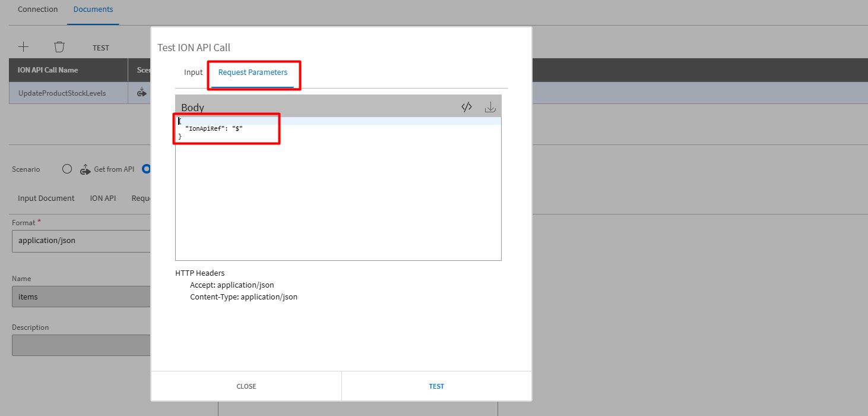Open the code view icon in Body header
The image size is (868, 416).
tap(467, 107)
